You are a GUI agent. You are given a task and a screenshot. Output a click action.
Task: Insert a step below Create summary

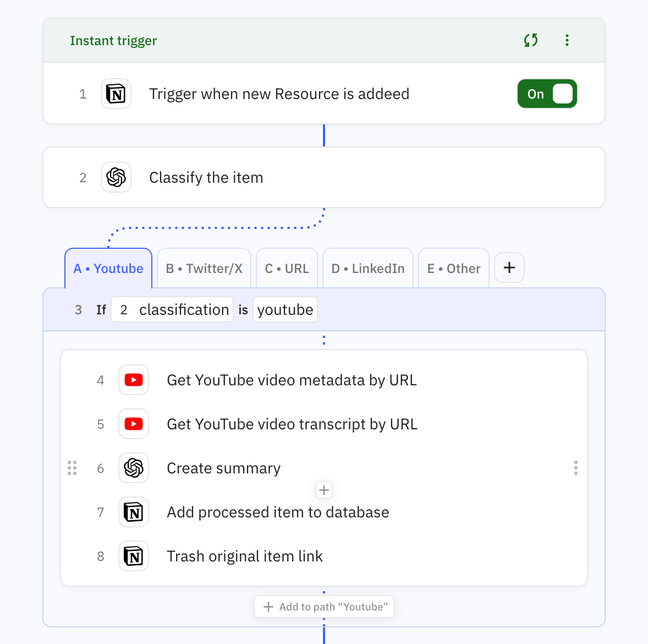click(324, 490)
